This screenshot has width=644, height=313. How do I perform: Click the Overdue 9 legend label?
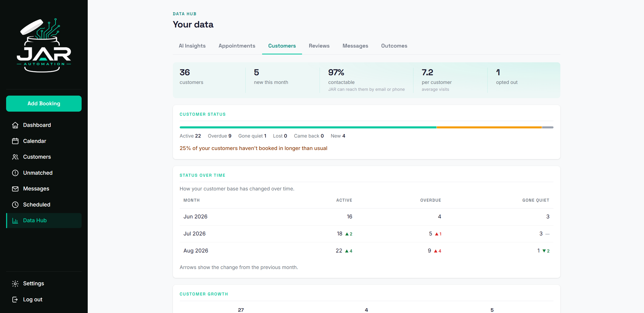pos(219,136)
